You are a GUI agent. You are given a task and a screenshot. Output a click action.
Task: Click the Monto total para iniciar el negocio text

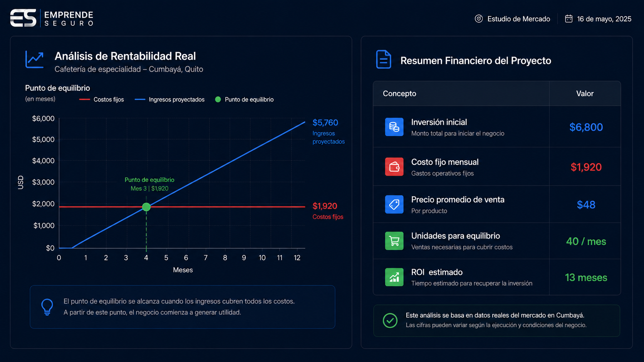click(x=458, y=133)
